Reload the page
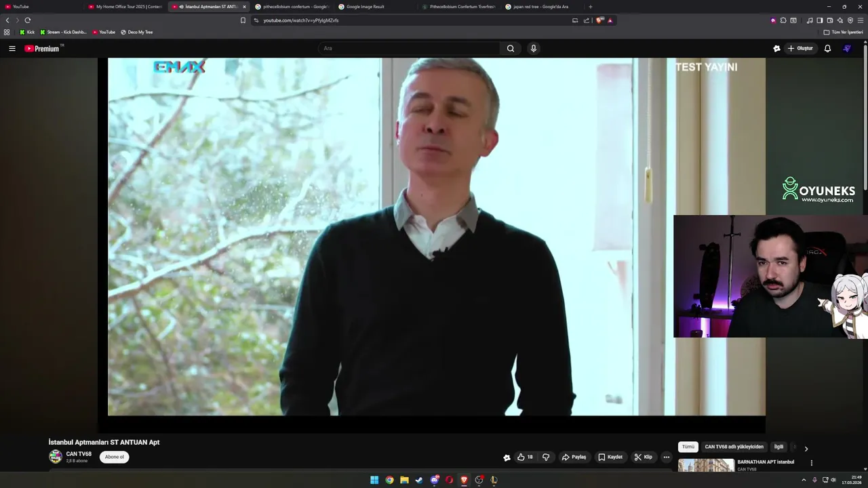 coord(28,20)
